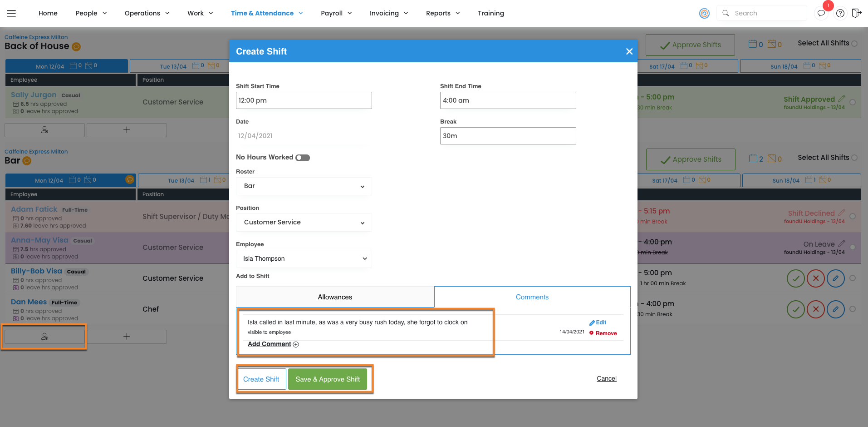Toggle the No Hours Worked switch
This screenshot has width=868, height=427.
(303, 158)
